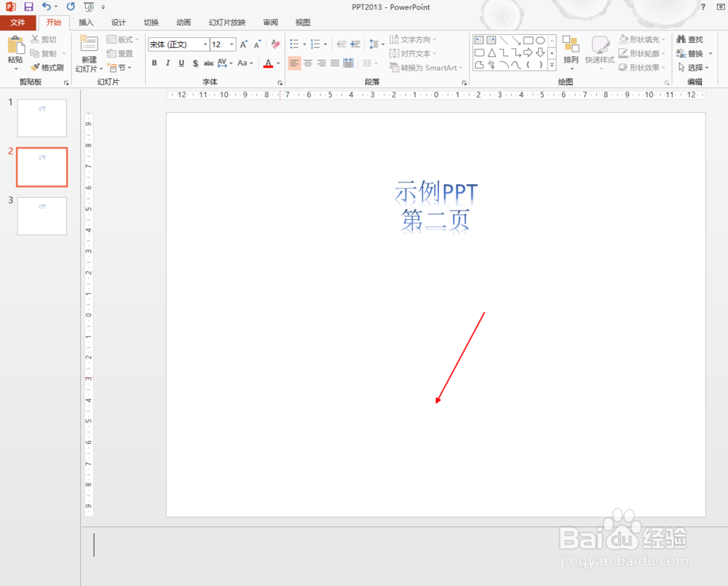
Task: Click the Redo icon in title bar
Action: (71, 7)
